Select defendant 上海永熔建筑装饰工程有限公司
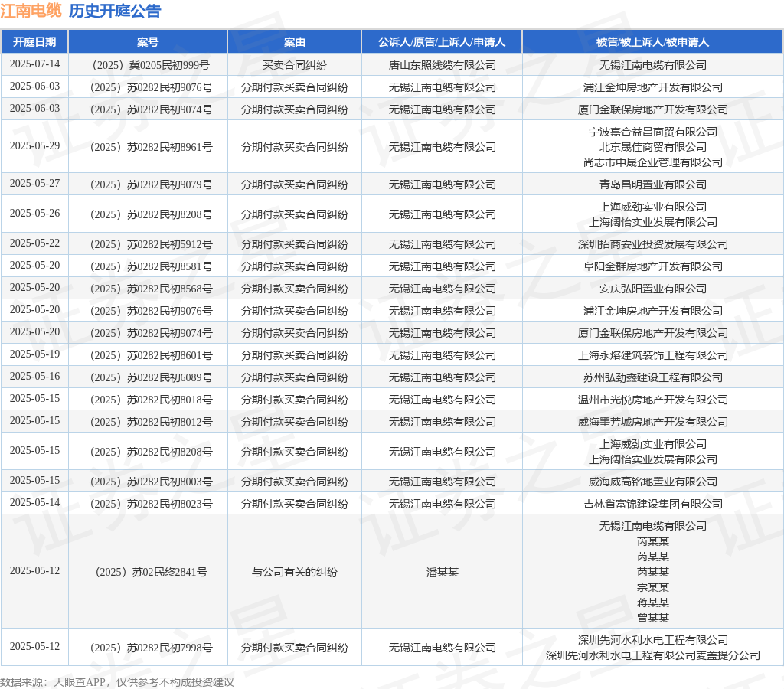This screenshot has height=689, width=784. pyautogui.click(x=653, y=355)
